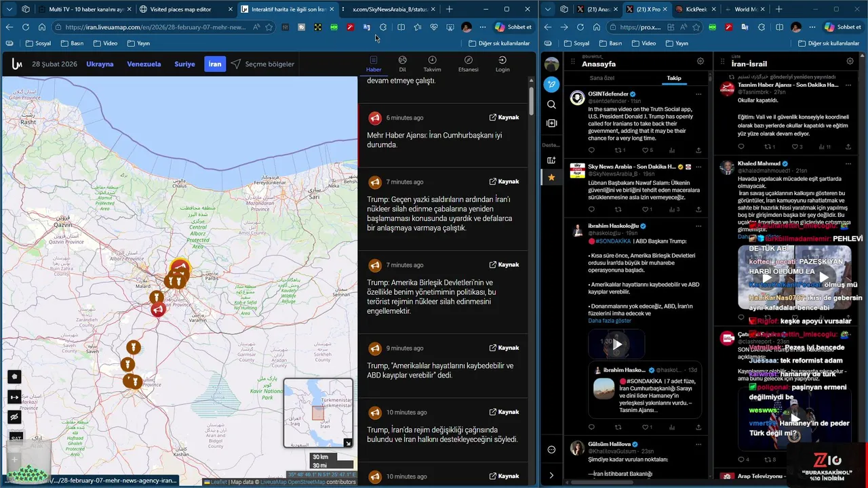Viewport: 868px width, 488px height.
Task: Go back in right browser window
Action: (x=548, y=27)
